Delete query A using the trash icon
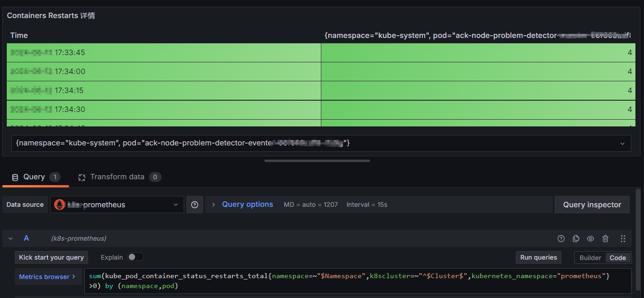This screenshot has width=644, height=298. [605, 238]
